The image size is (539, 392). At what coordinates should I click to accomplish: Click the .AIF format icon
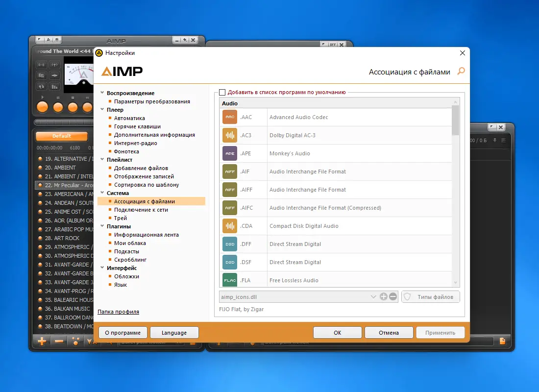coord(230,171)
